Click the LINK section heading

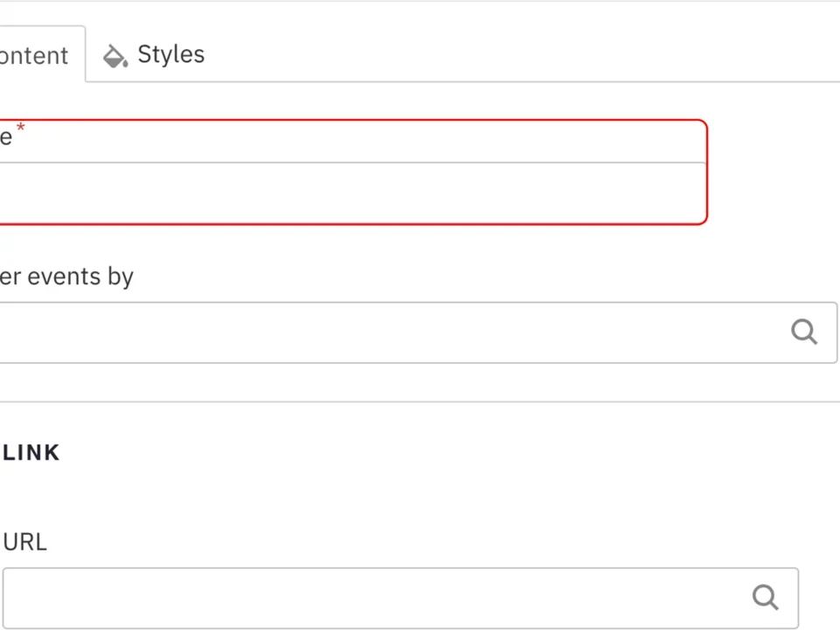(x=31, y=452)
